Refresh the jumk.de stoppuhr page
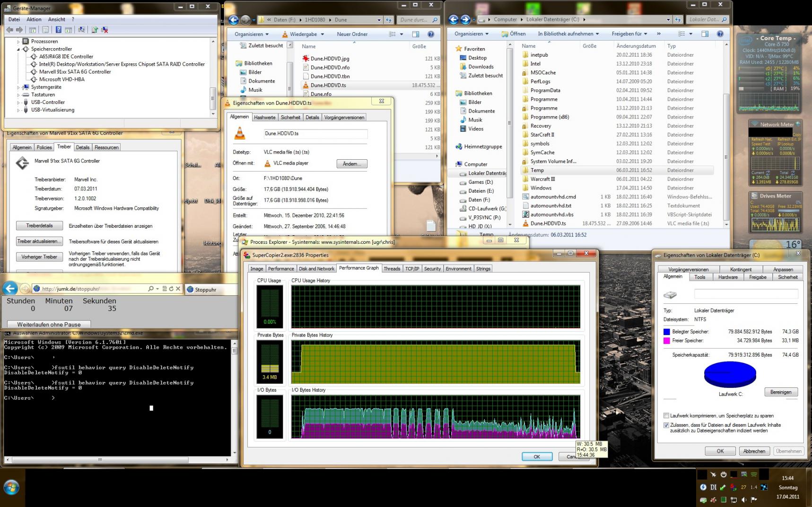 (x=171, y=289)
